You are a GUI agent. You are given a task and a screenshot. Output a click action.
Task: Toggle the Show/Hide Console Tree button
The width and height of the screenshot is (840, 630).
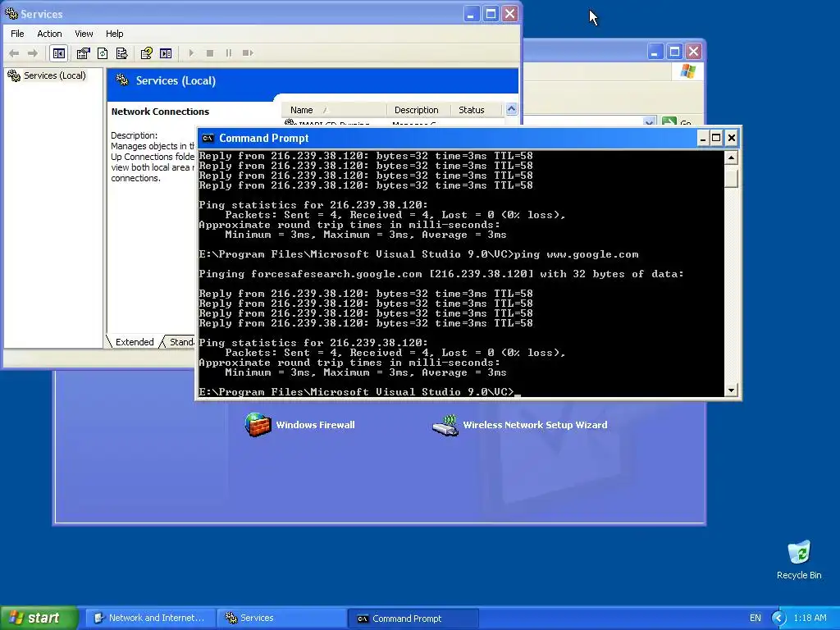click(x=59, y=53)
